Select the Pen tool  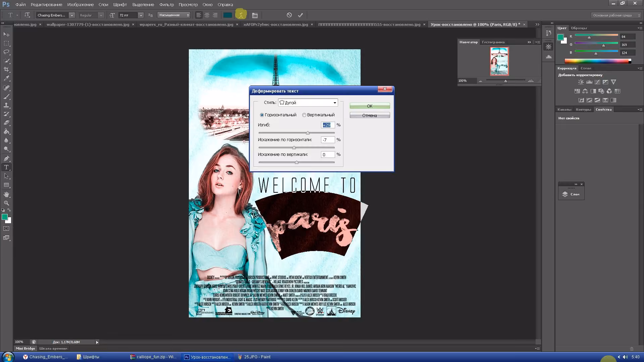(x=6, y=159)
